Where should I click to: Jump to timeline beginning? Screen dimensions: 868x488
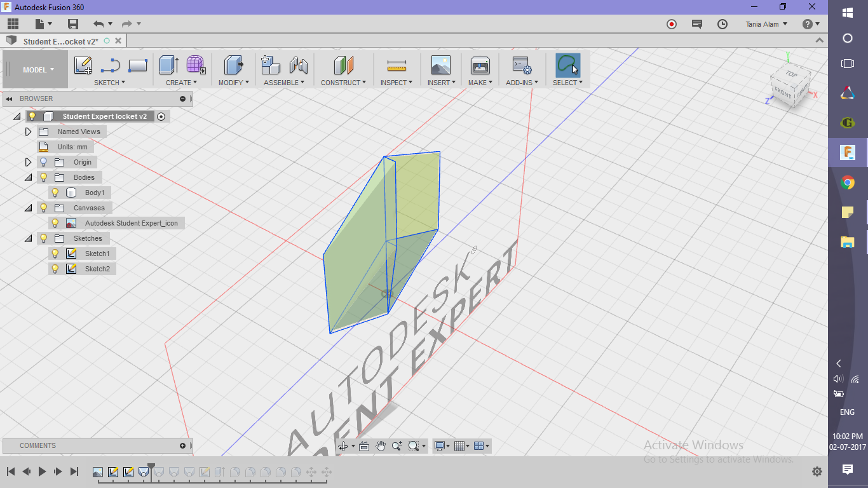click(x=11, y=471)
